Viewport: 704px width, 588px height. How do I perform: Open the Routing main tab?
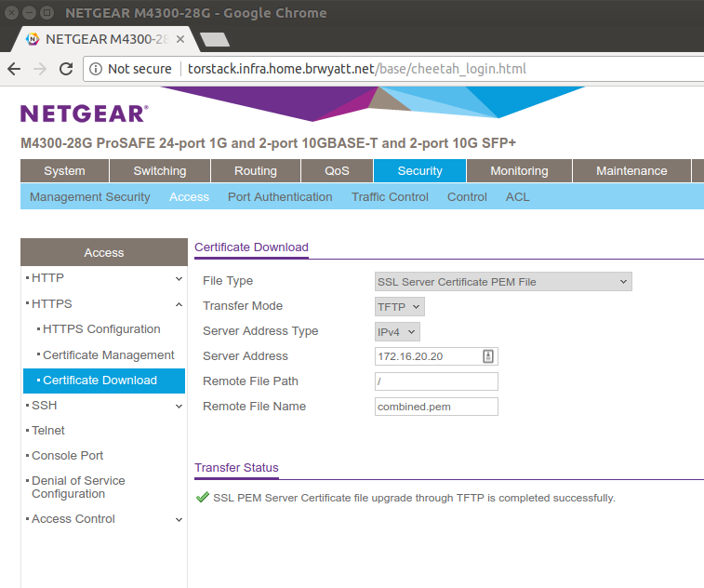click(256, 170)
